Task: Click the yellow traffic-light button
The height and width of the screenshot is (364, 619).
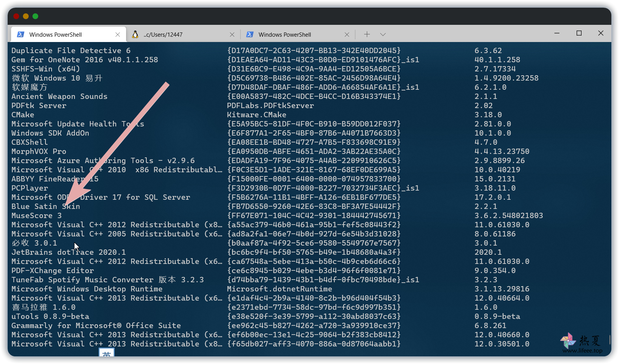Action: coord(26,16)
